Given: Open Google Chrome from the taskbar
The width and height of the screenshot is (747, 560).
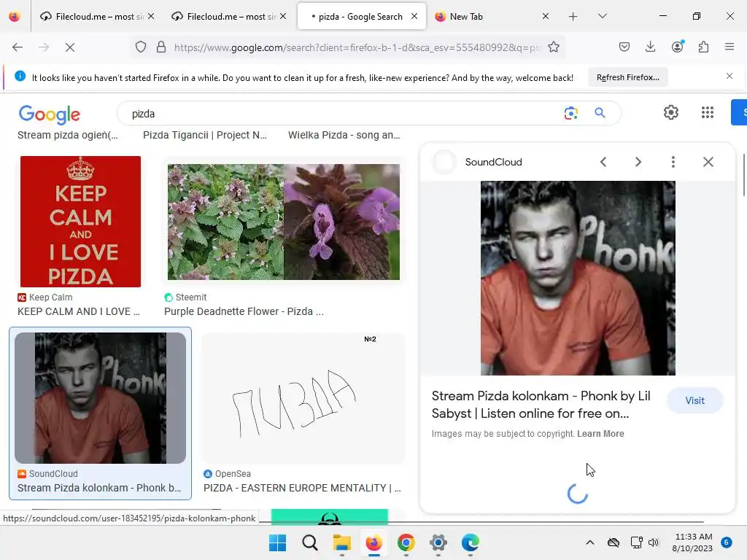Looking at the screenshot, I should pos(406,542).
